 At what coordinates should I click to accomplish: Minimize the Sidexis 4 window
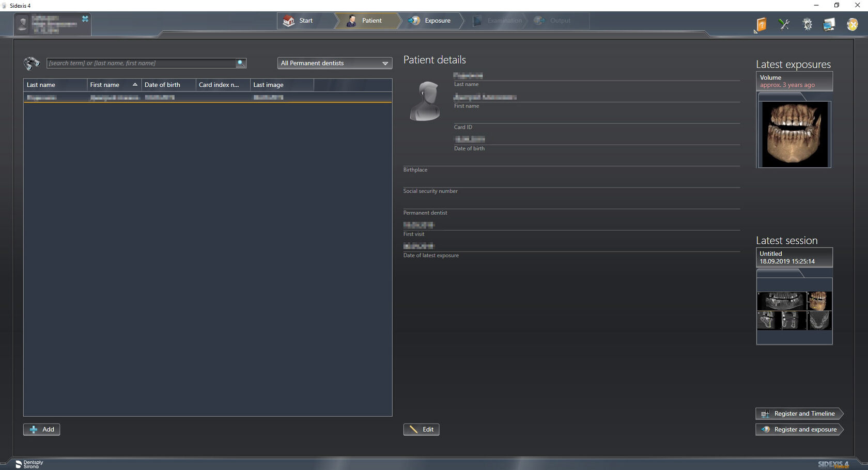(x=816, y=5)
